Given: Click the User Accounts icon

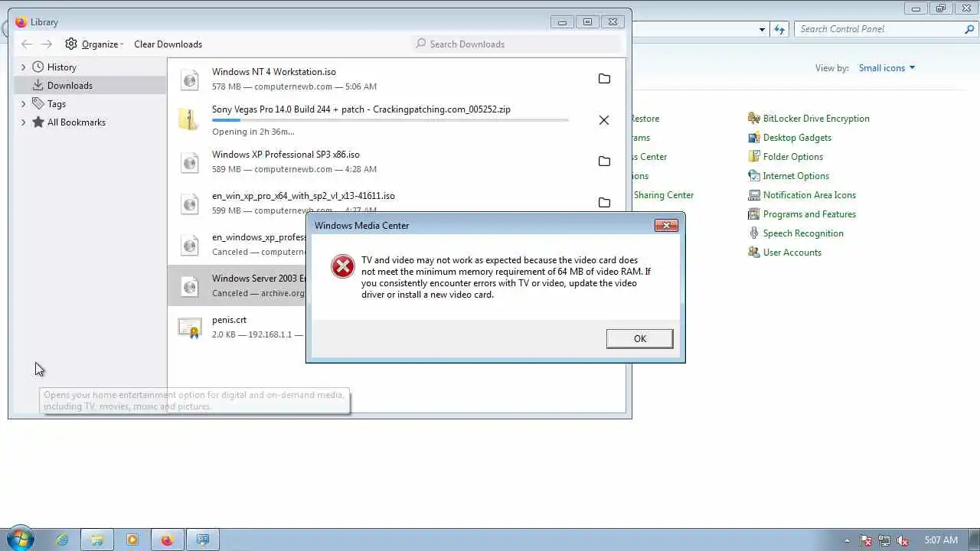Looking at the screenshot, I should click(754, 253).
